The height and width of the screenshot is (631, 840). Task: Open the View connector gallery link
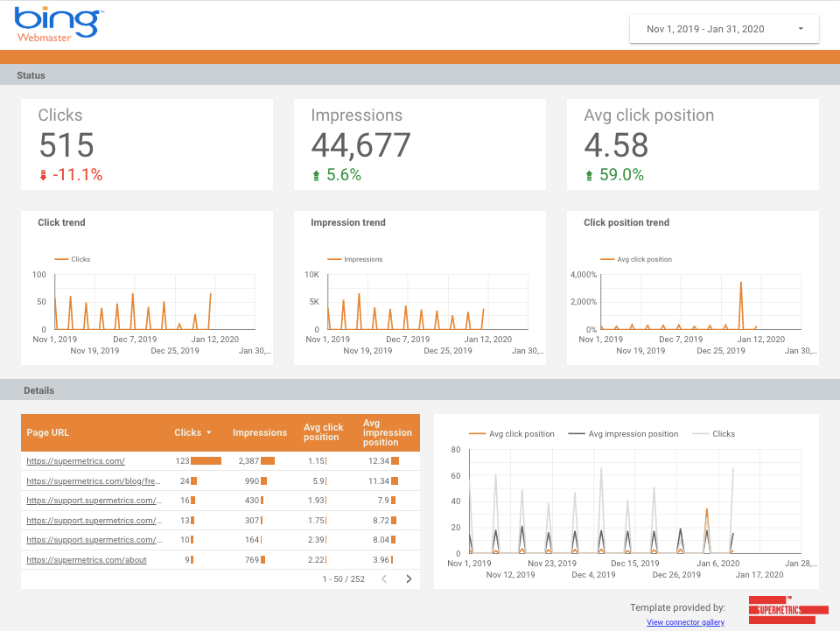[685, 622]
